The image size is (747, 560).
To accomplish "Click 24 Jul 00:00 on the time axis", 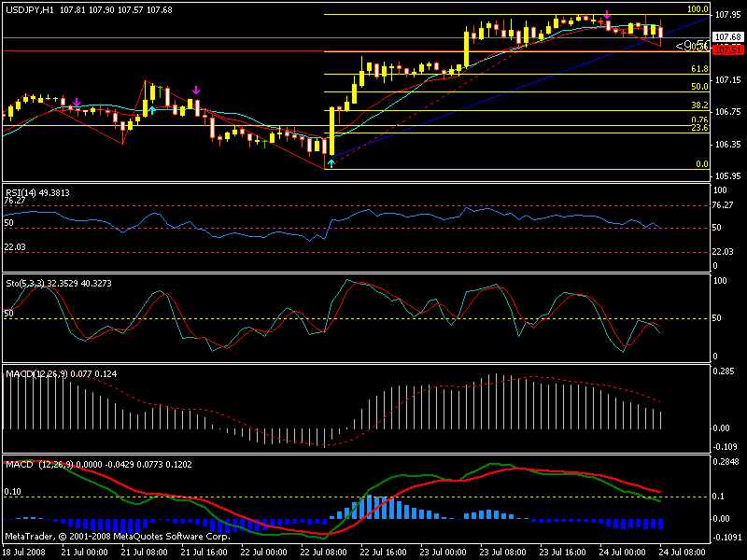I will 623,553.
